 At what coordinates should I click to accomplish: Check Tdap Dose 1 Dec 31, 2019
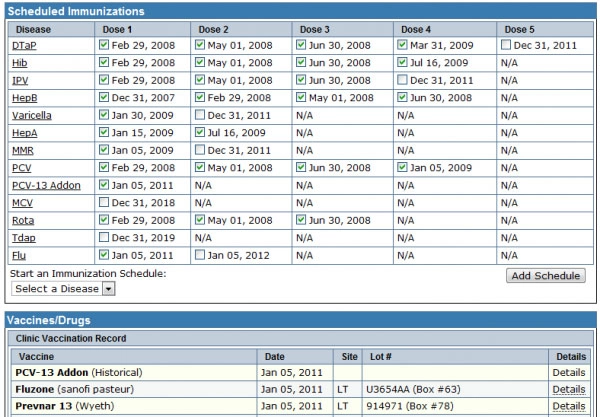pyautogui.click(x=104, y=237)
